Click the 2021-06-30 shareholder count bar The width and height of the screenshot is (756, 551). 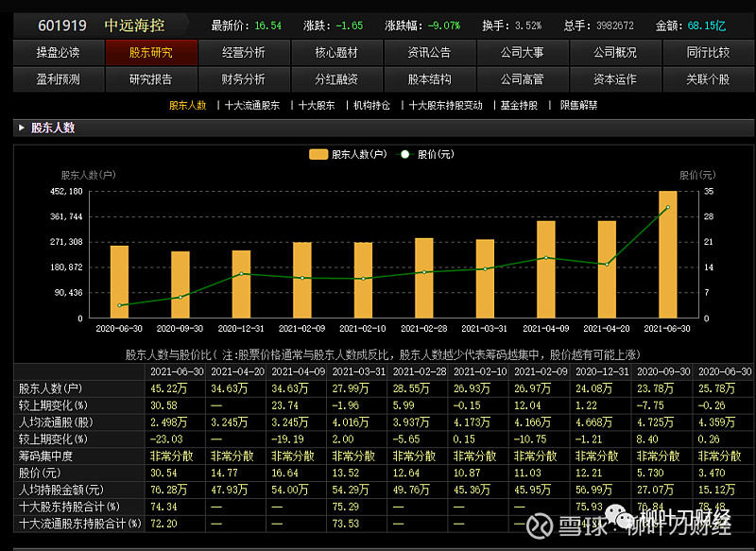click(668, 254)
